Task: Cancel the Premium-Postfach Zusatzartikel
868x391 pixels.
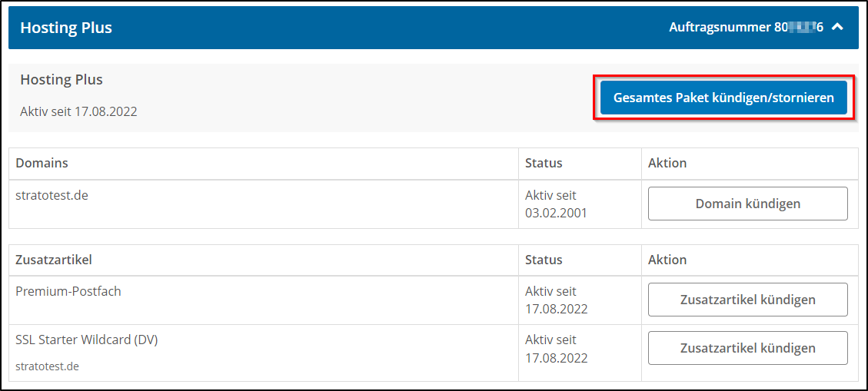Action: [747, 300]
